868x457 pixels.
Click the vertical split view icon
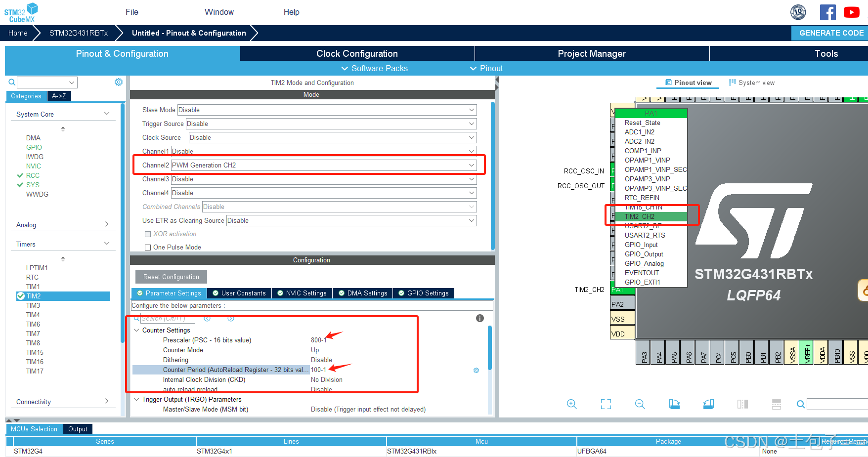tap(742, 404)
